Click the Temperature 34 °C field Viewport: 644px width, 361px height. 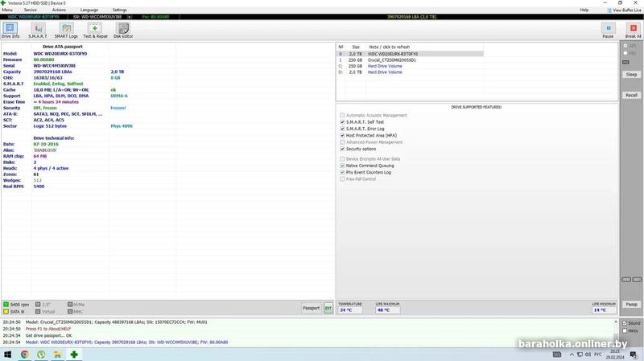click(350, 310)
